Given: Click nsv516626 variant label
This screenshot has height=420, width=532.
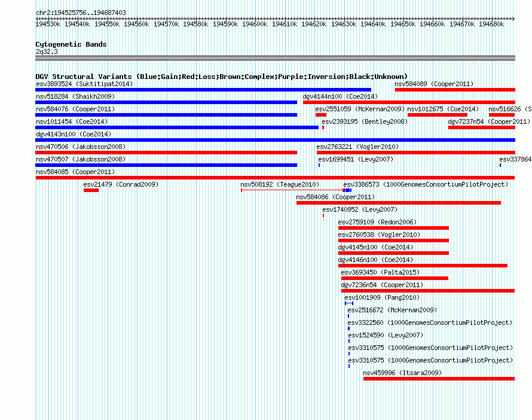Looking at the screenshot, I should [x=510, y=109].
